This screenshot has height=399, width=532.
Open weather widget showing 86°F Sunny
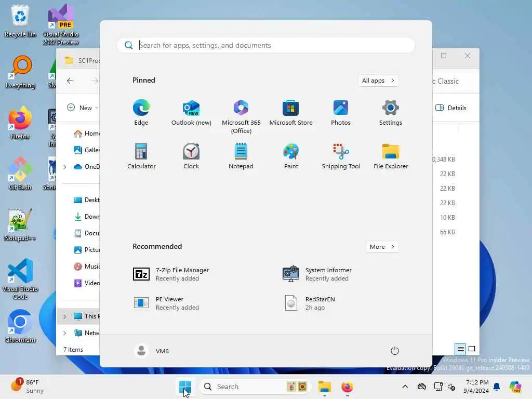pyautogui.click(x=27, y=387)
